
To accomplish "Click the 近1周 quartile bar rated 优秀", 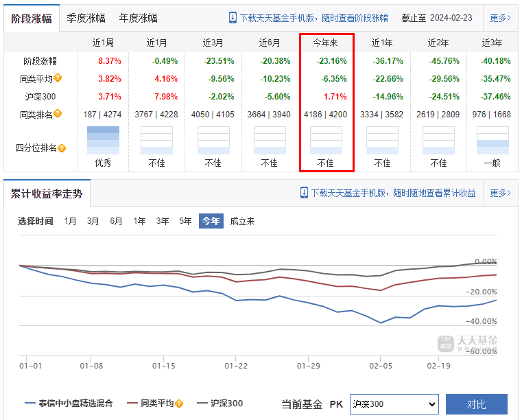I will (x=103, y=140).
